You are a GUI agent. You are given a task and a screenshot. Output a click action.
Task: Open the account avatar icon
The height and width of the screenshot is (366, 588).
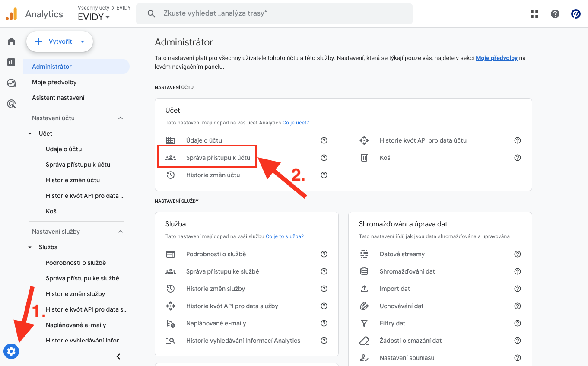click(575, 14)
